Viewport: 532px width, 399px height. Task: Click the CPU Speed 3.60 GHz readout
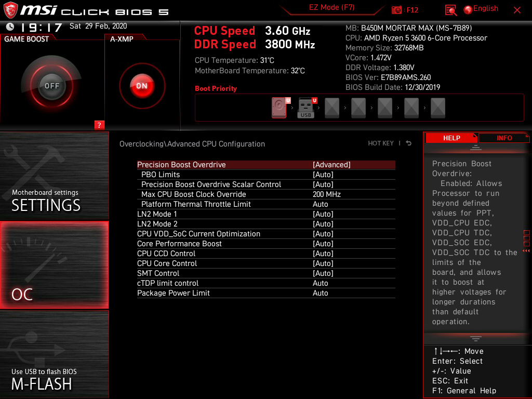tap(252, 31)
